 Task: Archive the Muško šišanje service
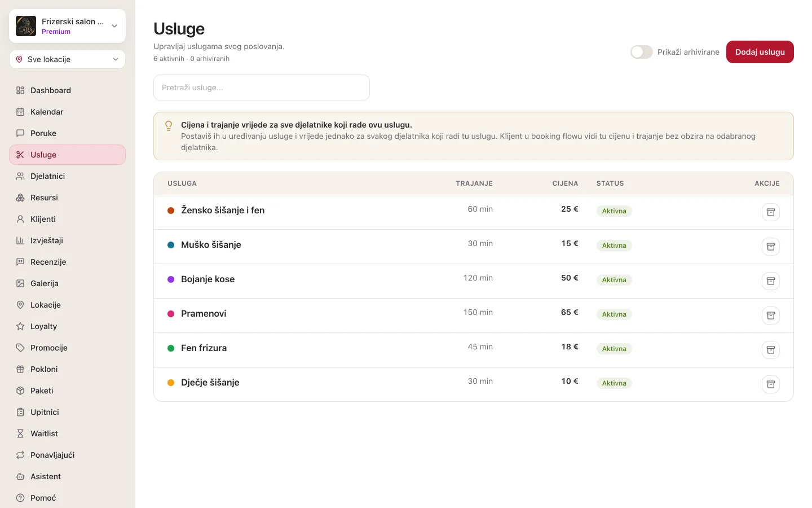click(771, 247)
